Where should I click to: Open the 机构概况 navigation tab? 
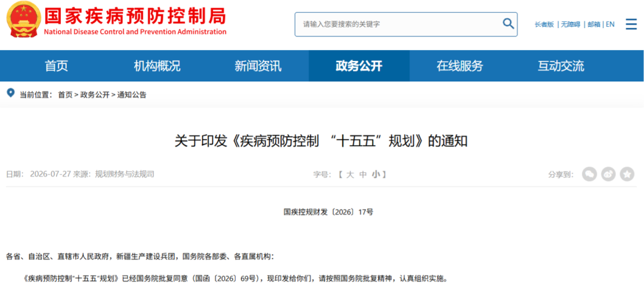[x=157, y=66]
